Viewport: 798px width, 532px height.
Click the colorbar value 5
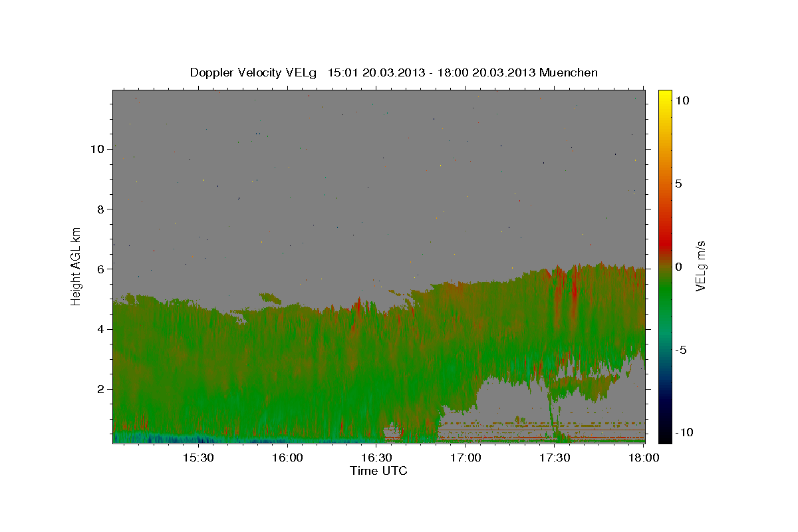678,184
